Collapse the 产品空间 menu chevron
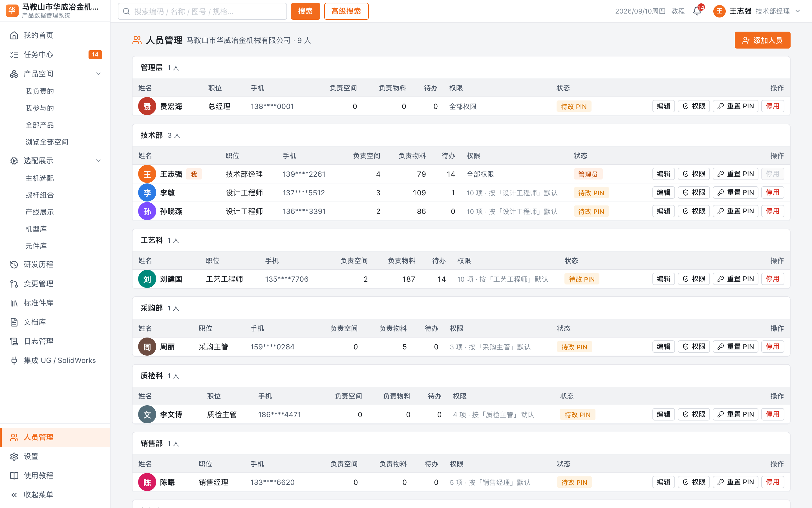 (x=98, y=74)
